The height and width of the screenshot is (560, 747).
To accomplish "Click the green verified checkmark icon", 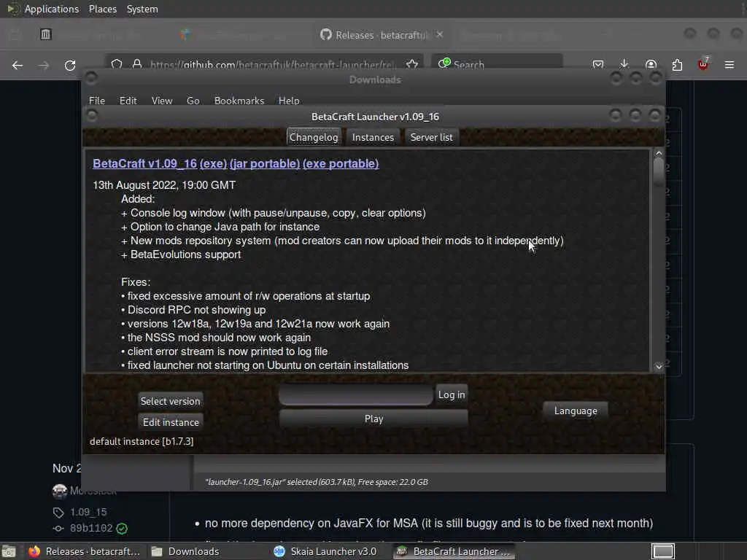I will (122, 528).
